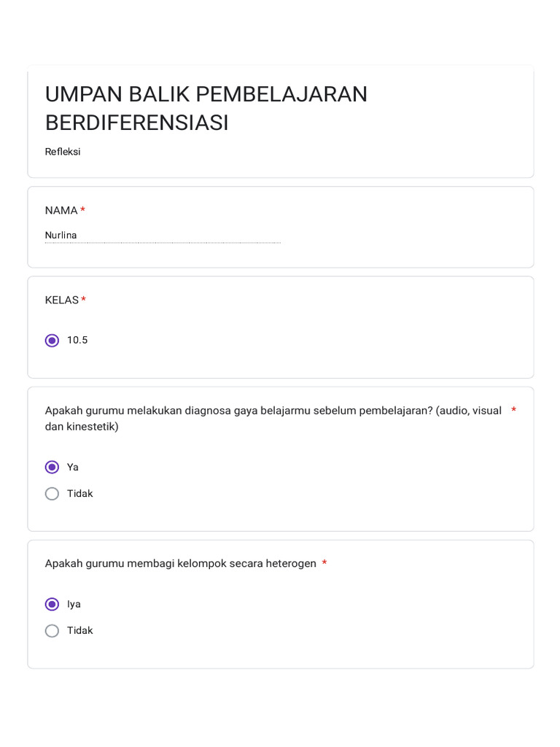
Task: Click the form title UMPAN BALIK PEMBELAJARAN BERDIFERENSIASI
Action: [206, 109]
